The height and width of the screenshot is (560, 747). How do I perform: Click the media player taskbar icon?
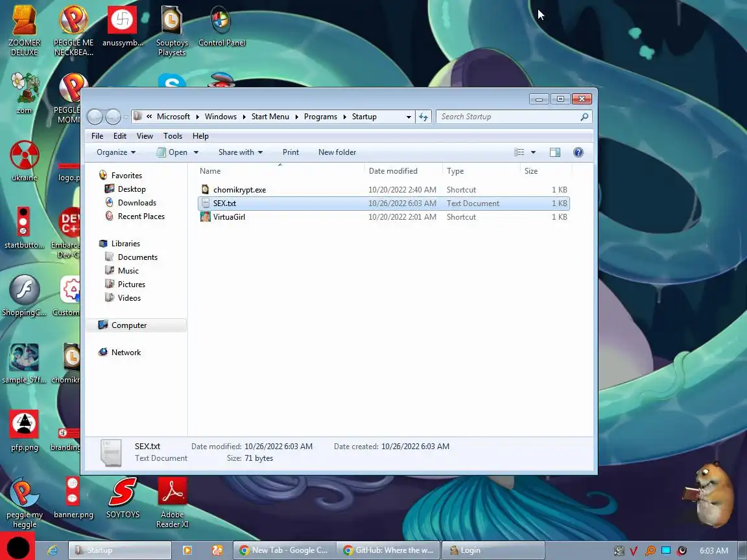[x=187, y=550]
